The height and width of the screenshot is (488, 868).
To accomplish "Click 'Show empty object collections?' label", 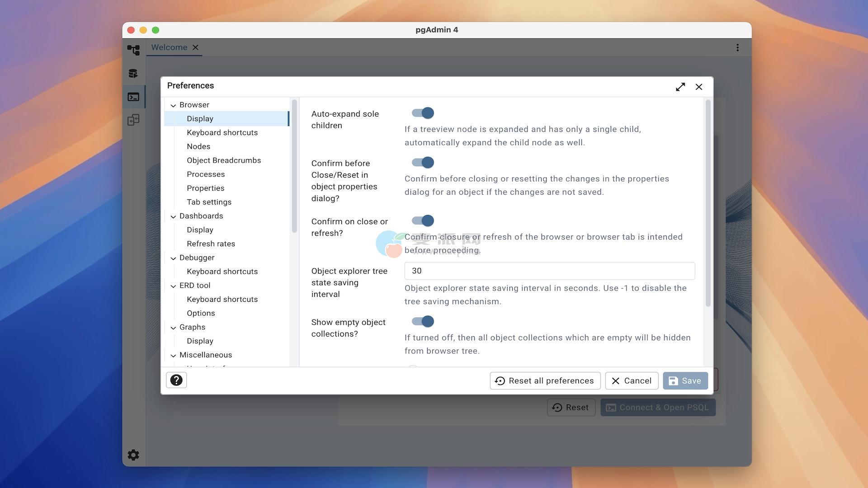I will coord(348,328).
